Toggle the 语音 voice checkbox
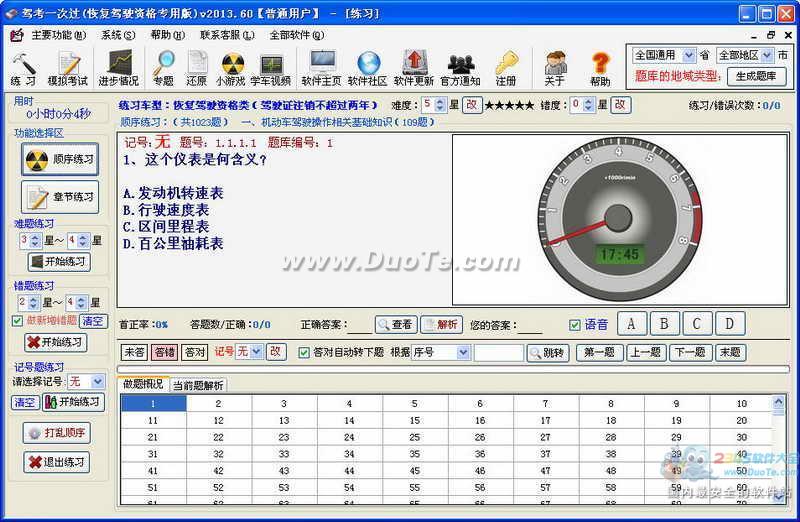800x522 pixels. point(575,324)
